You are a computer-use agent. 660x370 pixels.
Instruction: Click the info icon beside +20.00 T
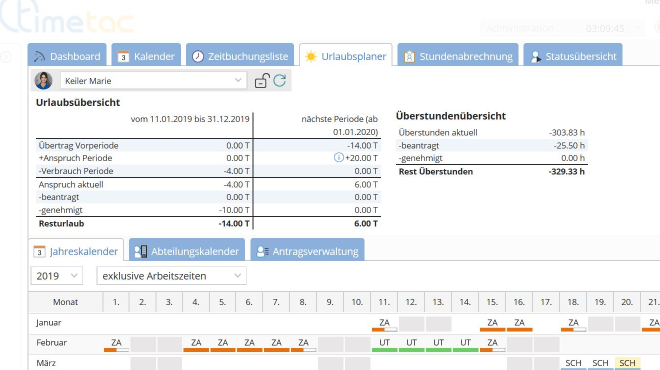[x=338, y=157]
